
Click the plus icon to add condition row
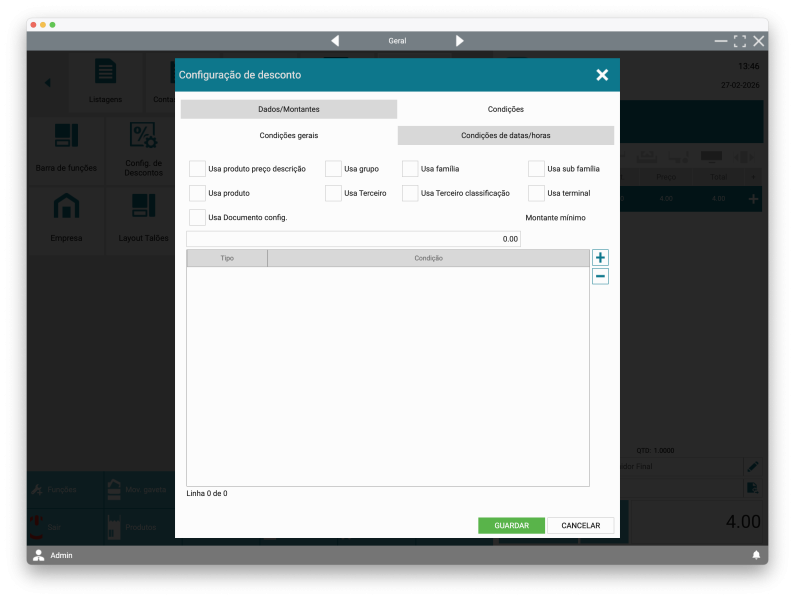tap(600, 258)
